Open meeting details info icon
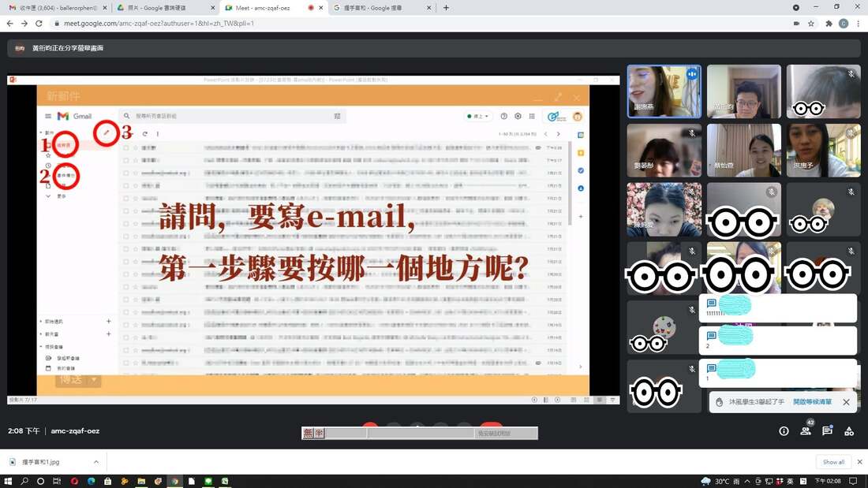The width and height of the screenshot is (868, 488). click(784, 431)
